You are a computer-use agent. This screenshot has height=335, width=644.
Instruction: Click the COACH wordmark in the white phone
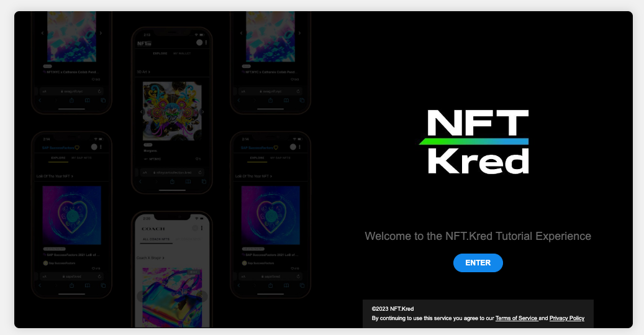tap(153, 229)
